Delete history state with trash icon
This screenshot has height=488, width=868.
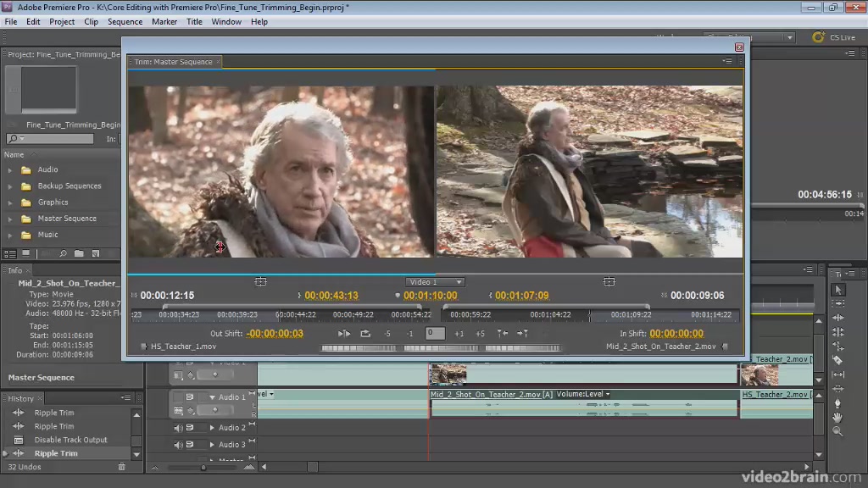click(121, 467)
